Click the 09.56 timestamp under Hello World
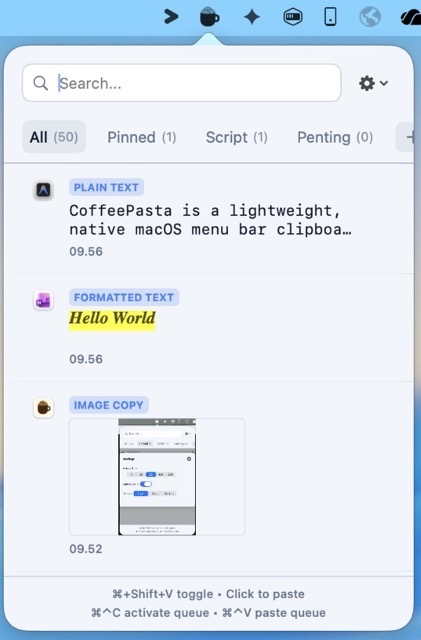The width and height of the screenshot is (421, 640). click(86, 359)
